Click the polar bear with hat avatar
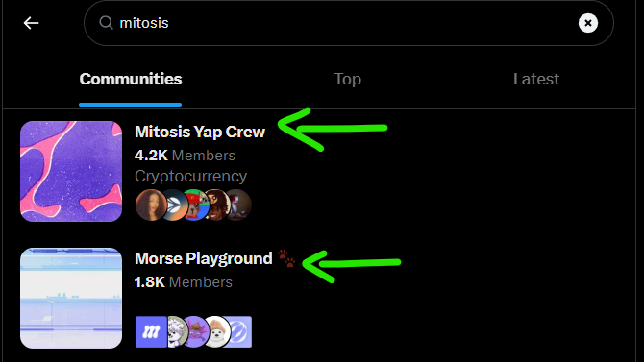Viewport: 644px width, 362px height. click(216, 331)
